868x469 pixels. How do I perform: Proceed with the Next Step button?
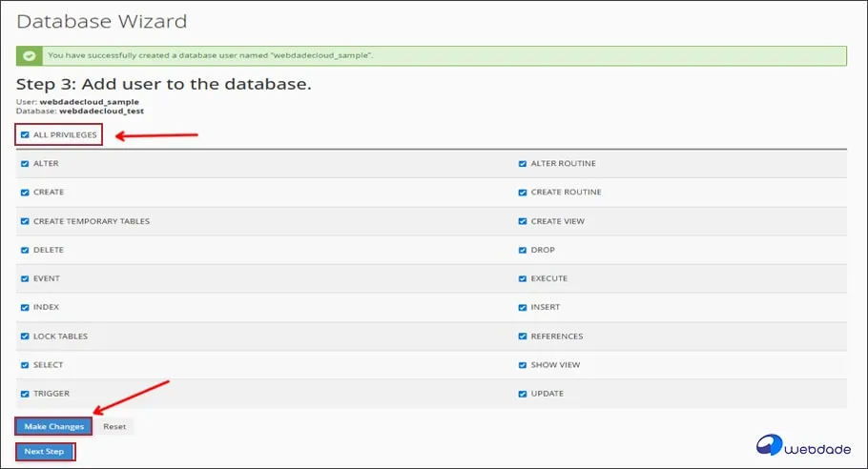pyautogui.click(x=45, y=451)
